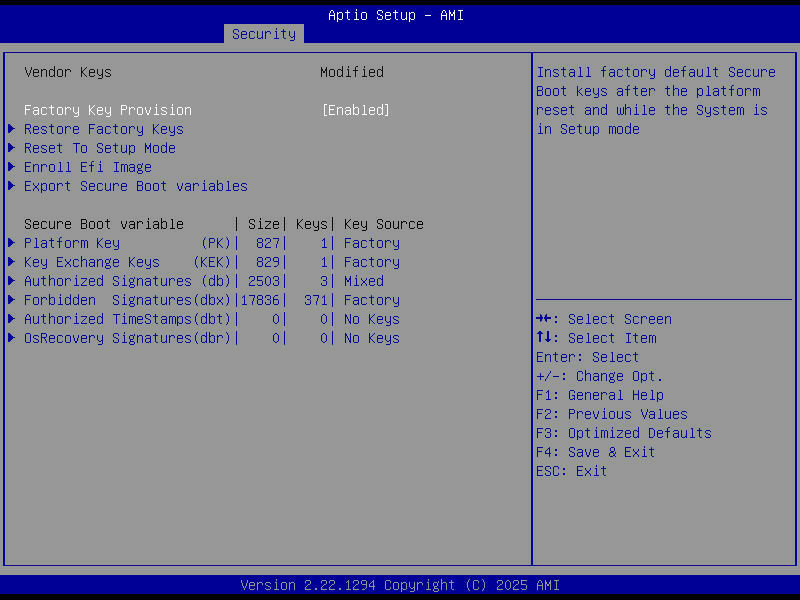Click the triangle icon before Reset To Setup Mode

coord(11,147)
